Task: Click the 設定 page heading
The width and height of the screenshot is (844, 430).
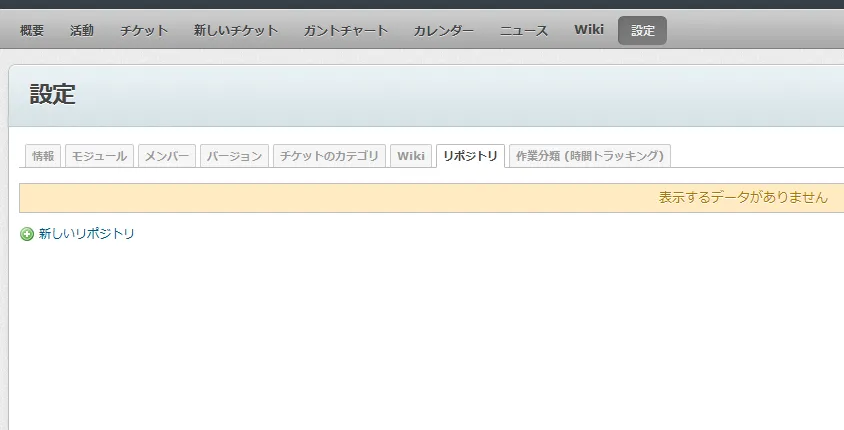Action: pyautogui.click(x=52, y=94)
